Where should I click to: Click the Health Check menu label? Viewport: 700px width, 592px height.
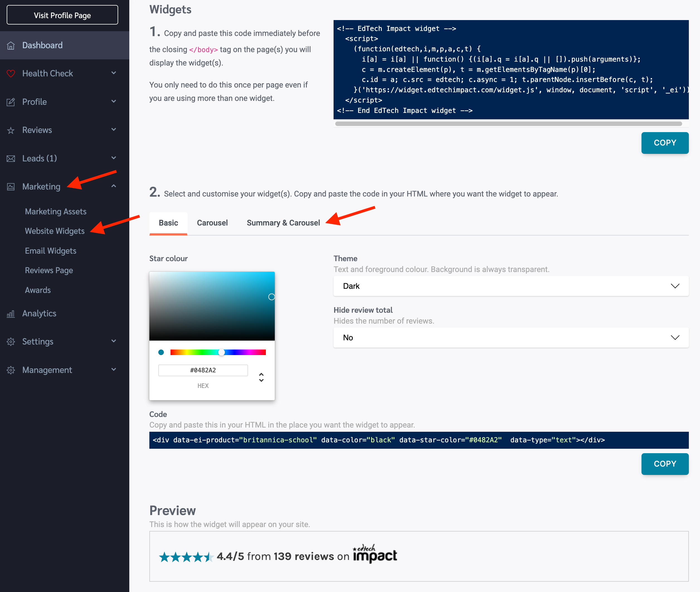(x=48, y=74)
